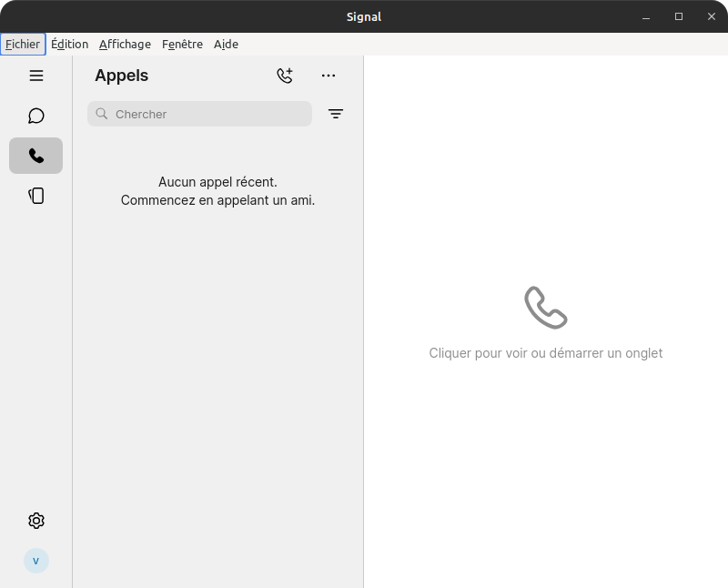Open Settings via the gear icon
Viewport: 728px width, 588px height.
click(36, 521)
